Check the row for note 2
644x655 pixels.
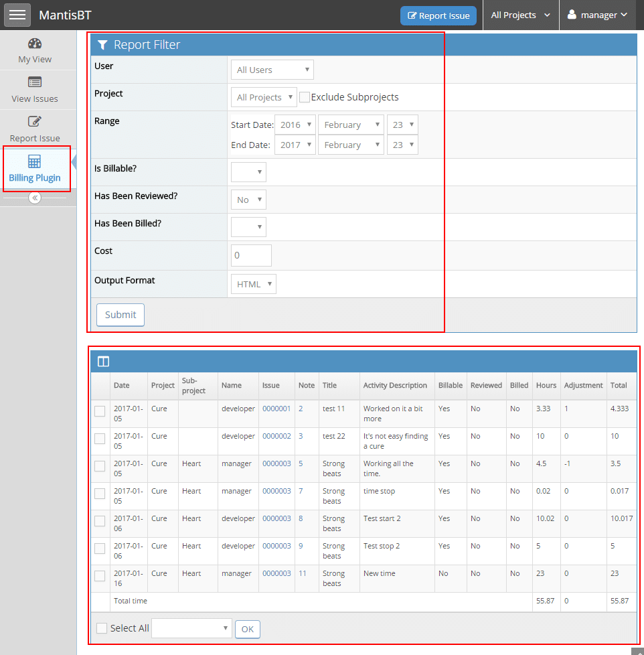pos(100,411)
